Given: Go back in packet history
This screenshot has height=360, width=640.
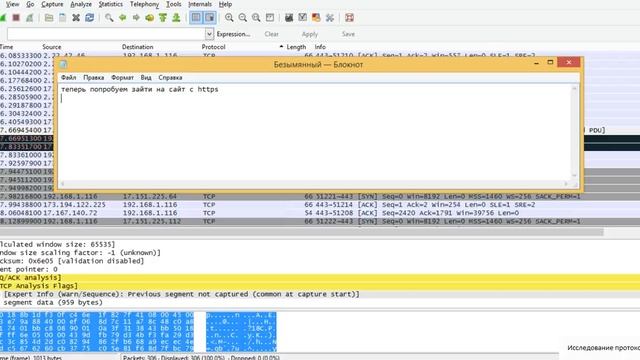Looking at the screenshot, I should click(122, 18).
